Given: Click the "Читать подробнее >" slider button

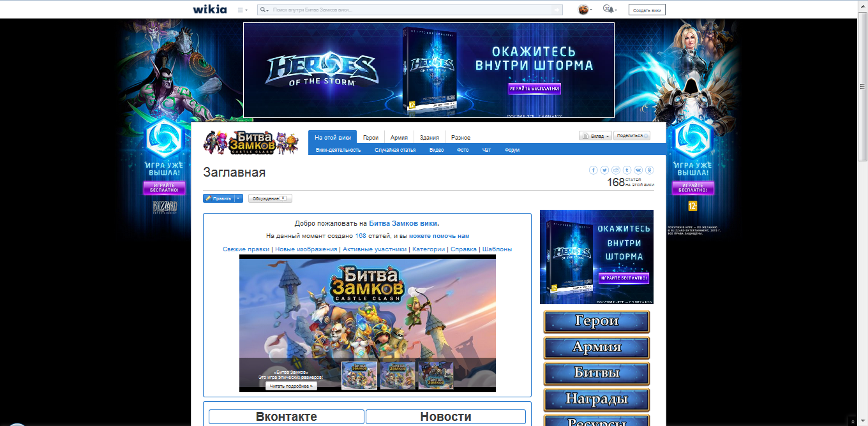Looking at the screenshot, I should point(291,386).
